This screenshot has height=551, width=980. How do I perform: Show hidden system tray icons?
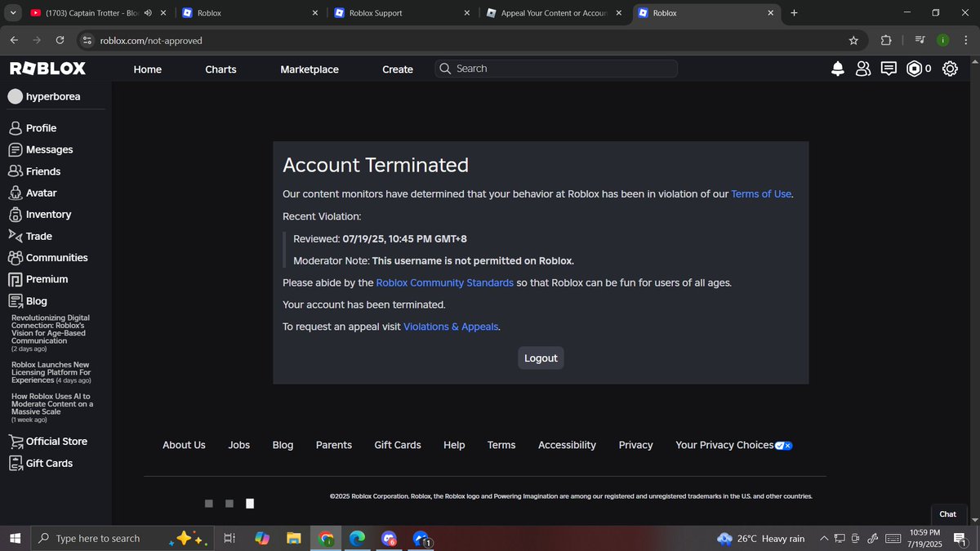824,539
